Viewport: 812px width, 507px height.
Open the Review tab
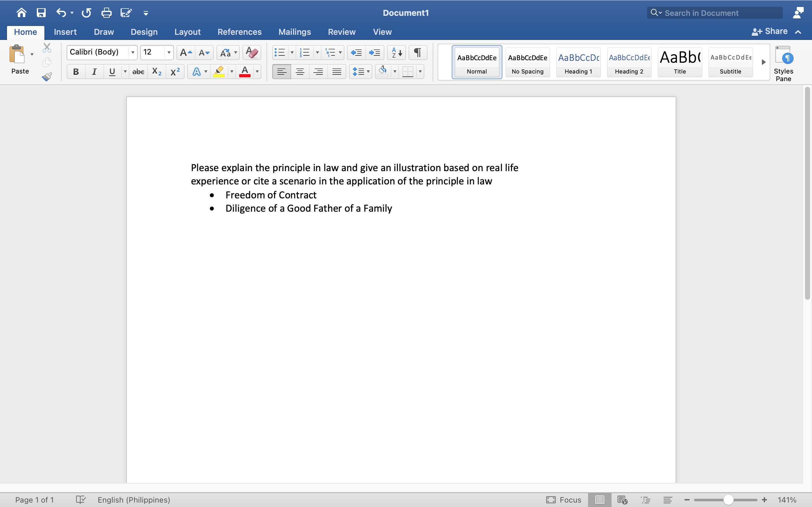point(341,32)
